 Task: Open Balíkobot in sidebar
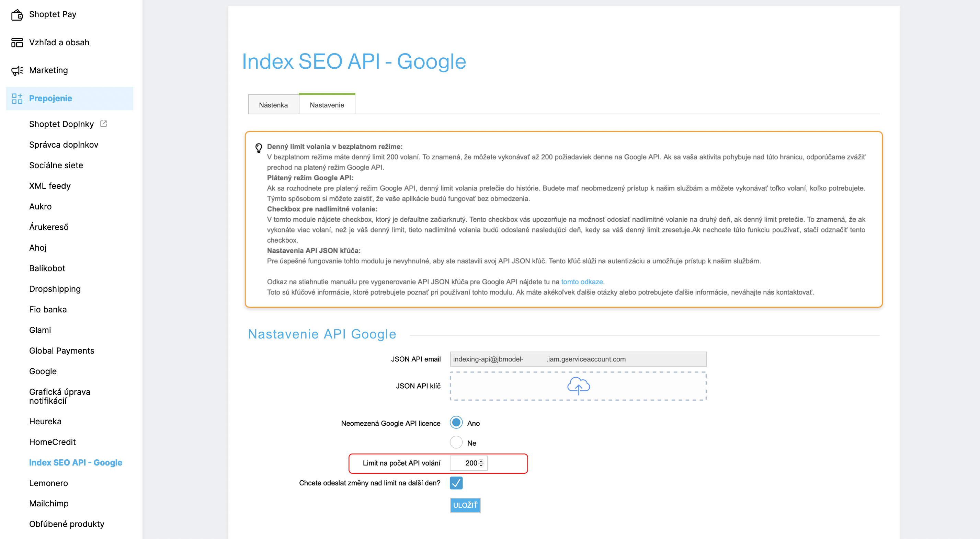[47, 268]
